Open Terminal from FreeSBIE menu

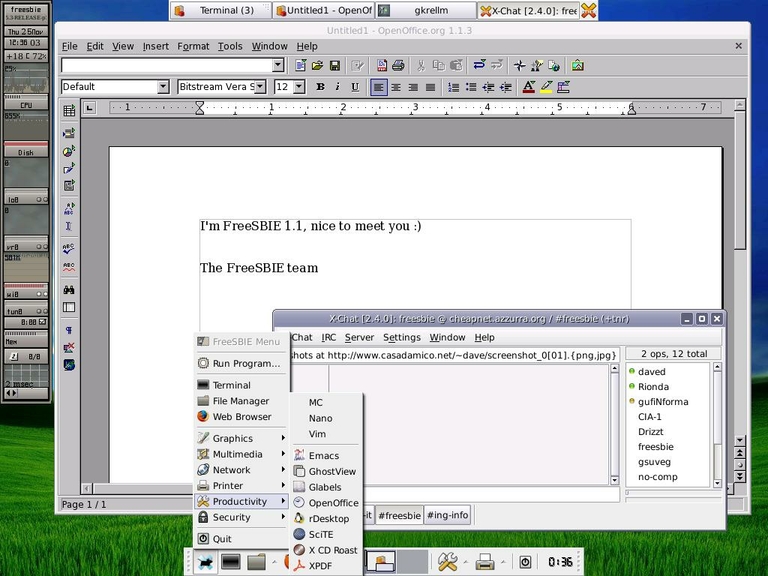click(x=241, y=385)
